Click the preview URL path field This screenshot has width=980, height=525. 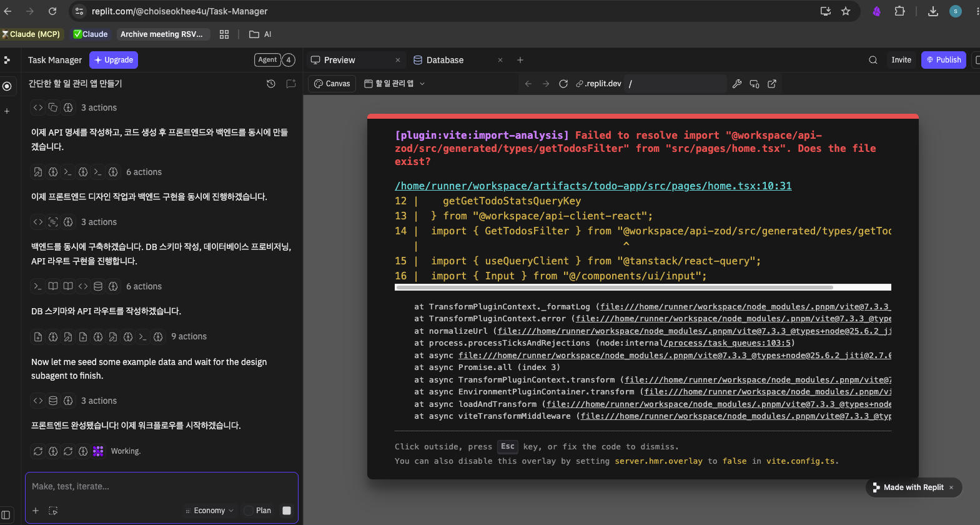coord(675,84)
